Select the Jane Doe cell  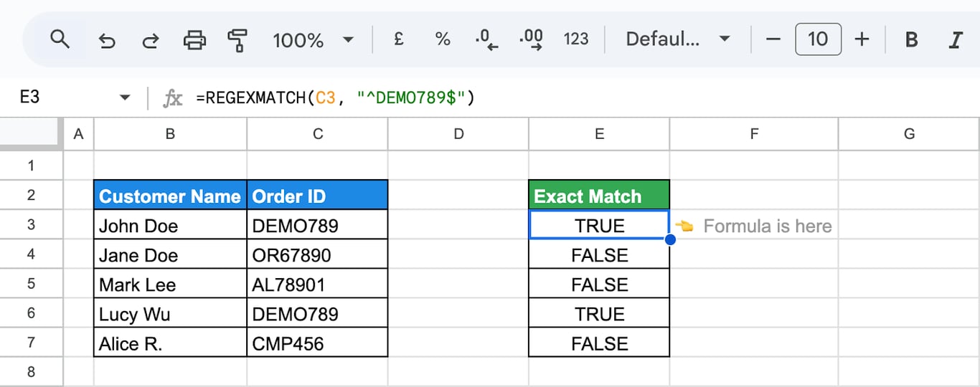pos(170,254)
